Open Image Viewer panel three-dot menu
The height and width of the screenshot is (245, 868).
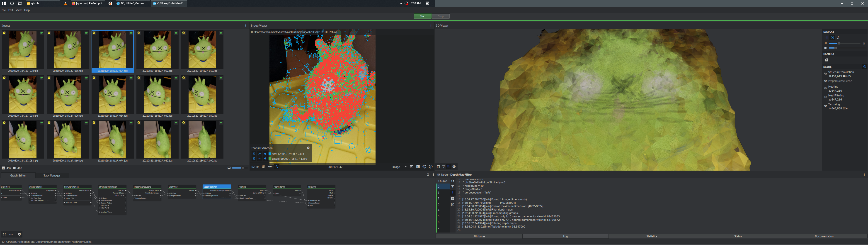pos(431,26)
